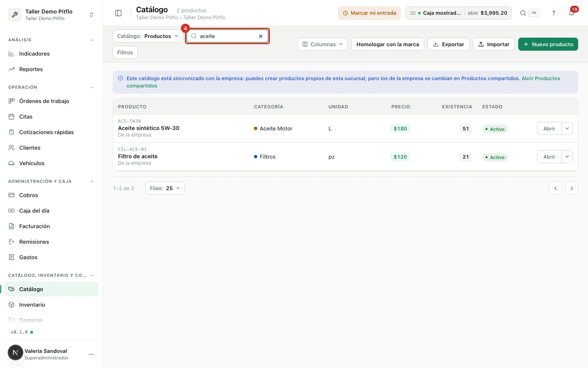Open the notifications bell
This screenshot has width=588, height=368.
point(572,13)
